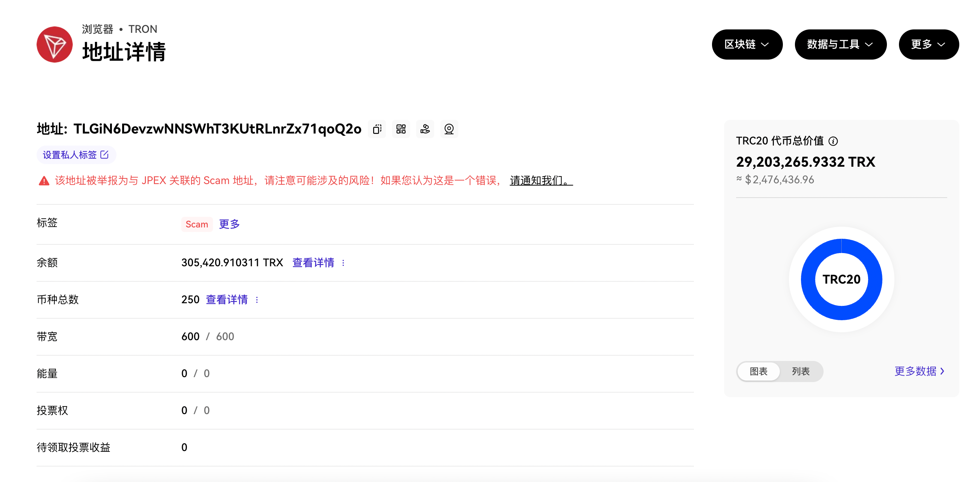This screenshot has height=482, width=980.
Task: Click the $2,476,436.96 approximate value
Action: [779, 180]
